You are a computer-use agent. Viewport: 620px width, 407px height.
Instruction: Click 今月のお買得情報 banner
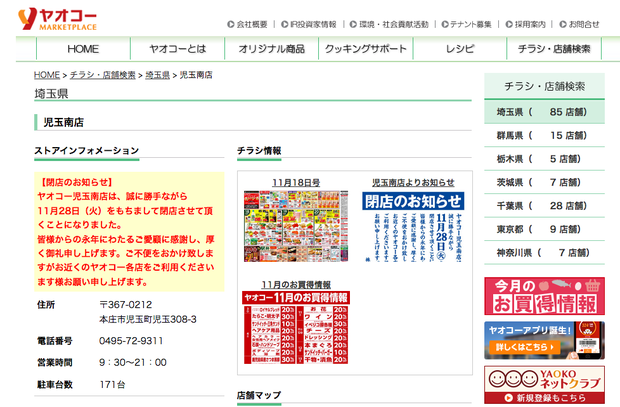[x=544, y=296]
